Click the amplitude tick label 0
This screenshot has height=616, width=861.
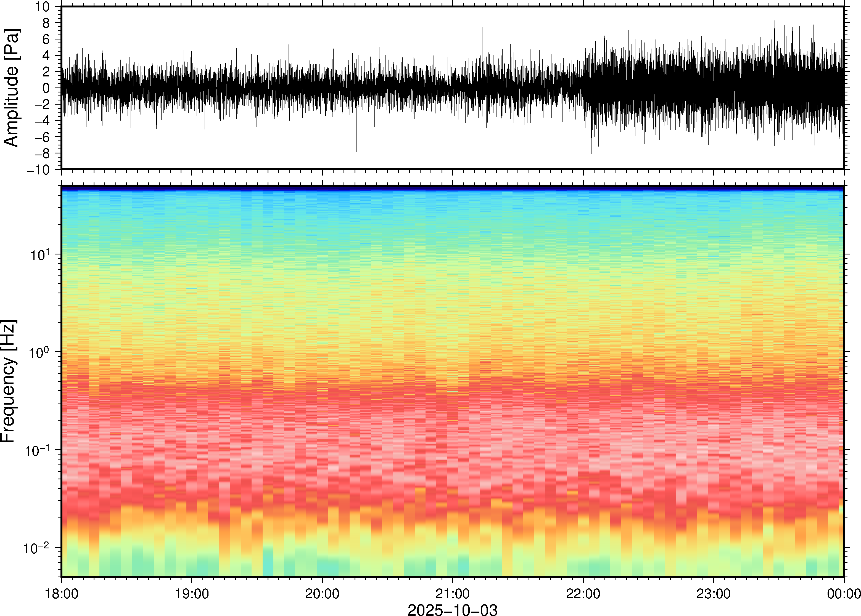[x=46, y=88]
